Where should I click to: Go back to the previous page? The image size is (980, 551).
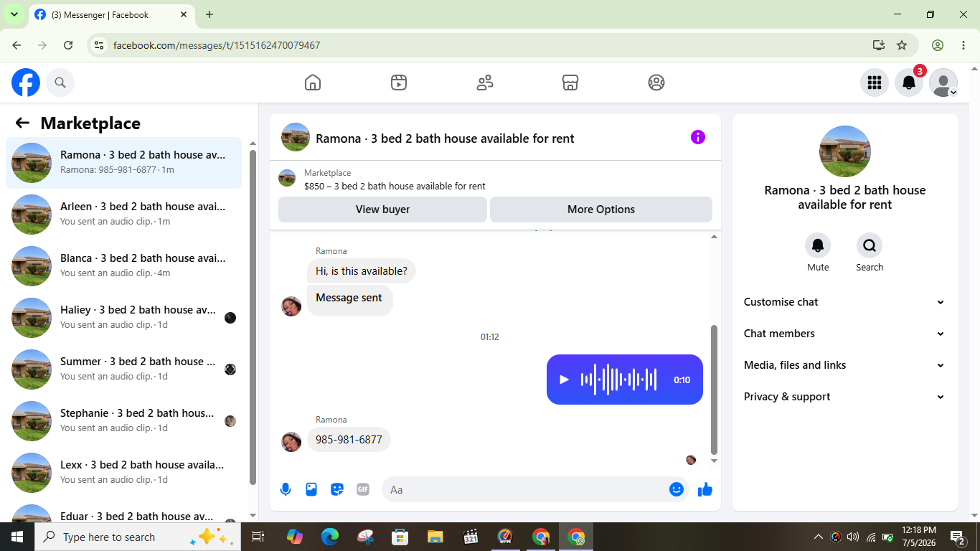17,45
